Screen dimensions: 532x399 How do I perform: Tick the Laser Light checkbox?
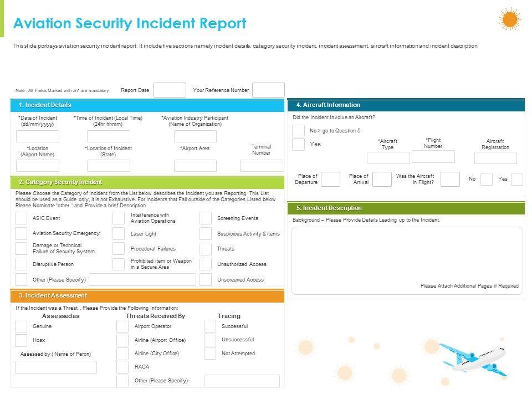(x=119, y=234)
